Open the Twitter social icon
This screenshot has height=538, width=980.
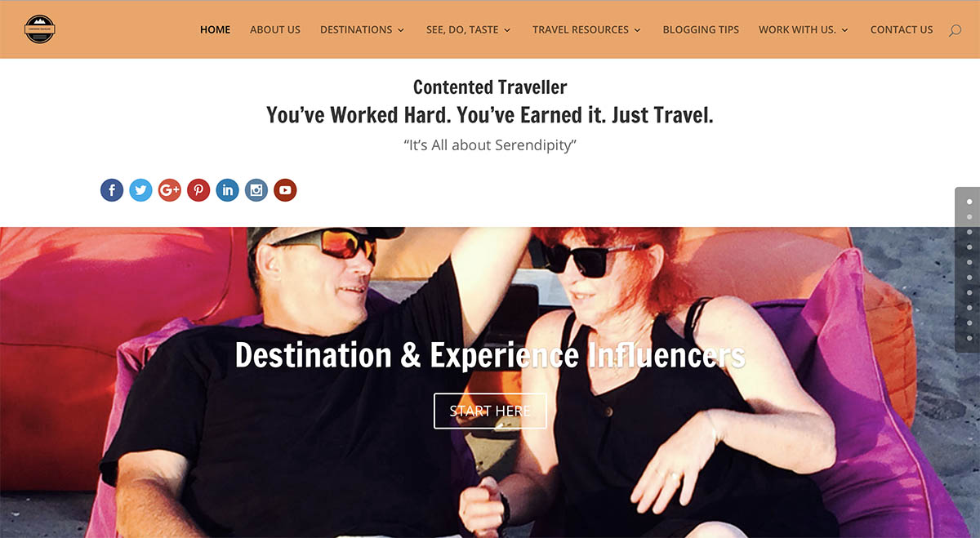(x=140, y=190)
